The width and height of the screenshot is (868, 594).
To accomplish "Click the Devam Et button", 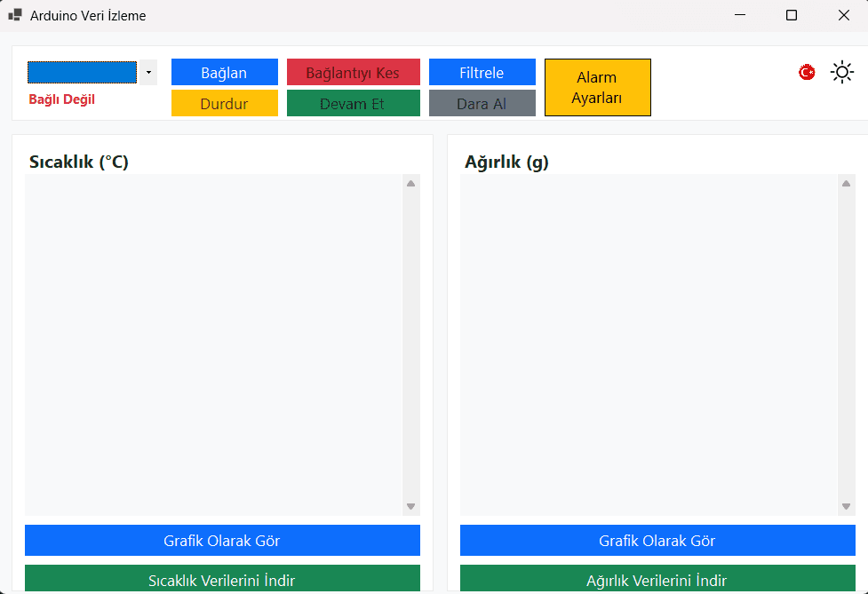I will (x=354, y=103).
